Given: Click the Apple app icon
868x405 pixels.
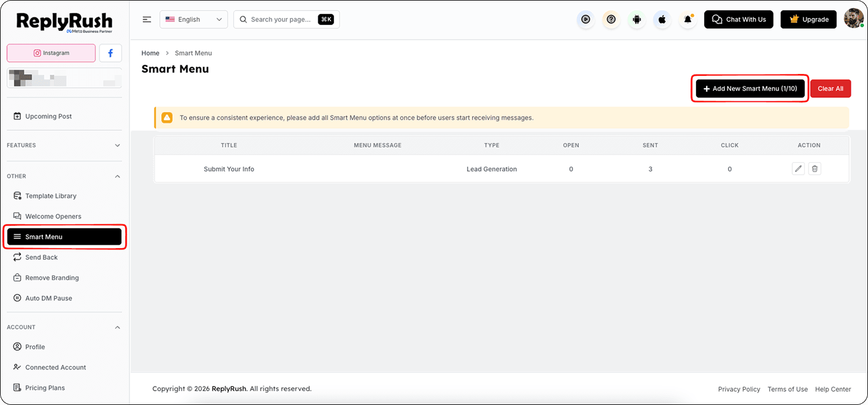Looking at the screenshot, I should tap(662, 20).
